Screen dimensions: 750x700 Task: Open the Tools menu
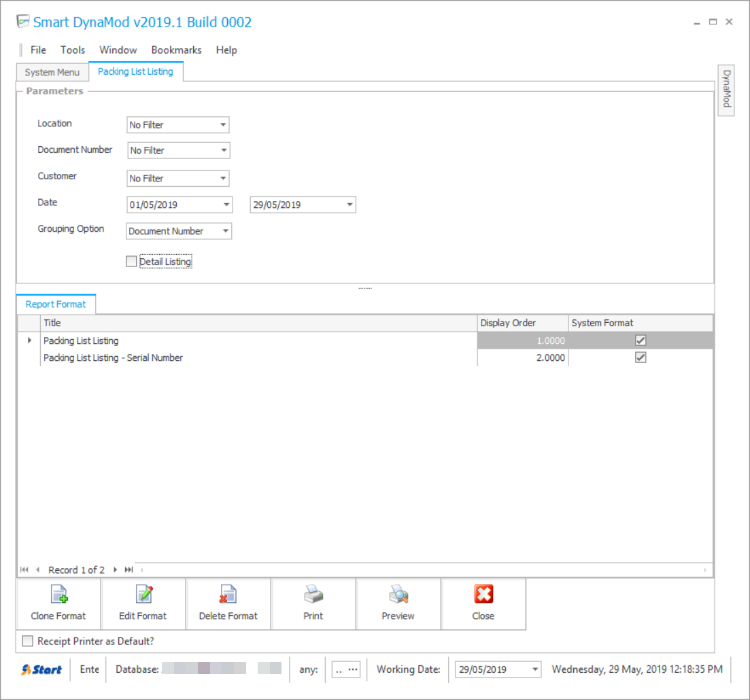(x=73, y=50)
